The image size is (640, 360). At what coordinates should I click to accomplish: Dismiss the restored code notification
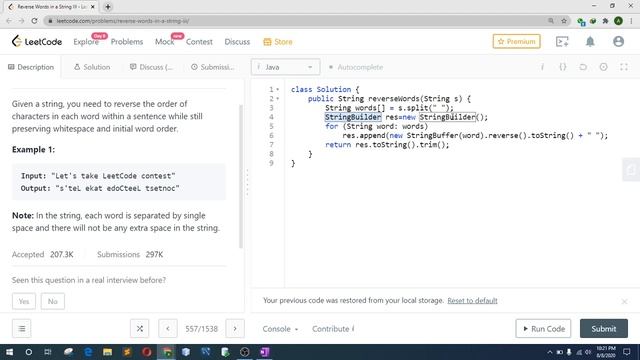624,301
